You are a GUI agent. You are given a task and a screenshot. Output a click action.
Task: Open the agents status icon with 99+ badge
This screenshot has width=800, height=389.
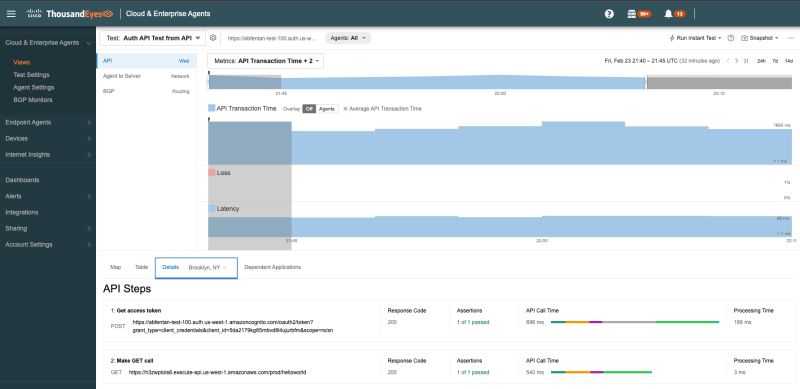point(639,14)
